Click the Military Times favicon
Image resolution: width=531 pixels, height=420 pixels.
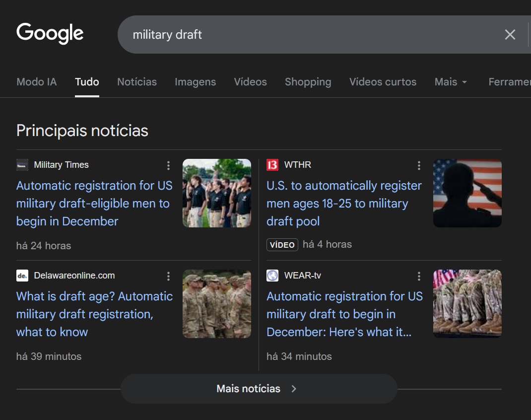click(x=22, y=165)
